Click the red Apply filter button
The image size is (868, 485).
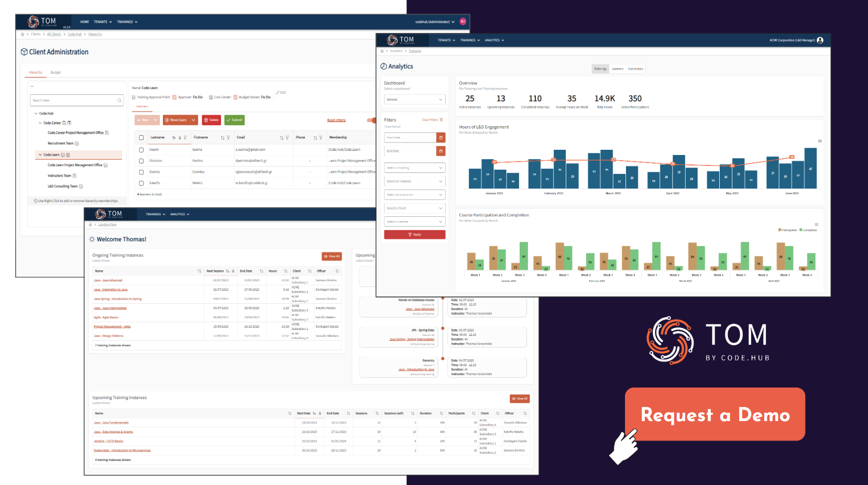[415, 235]
